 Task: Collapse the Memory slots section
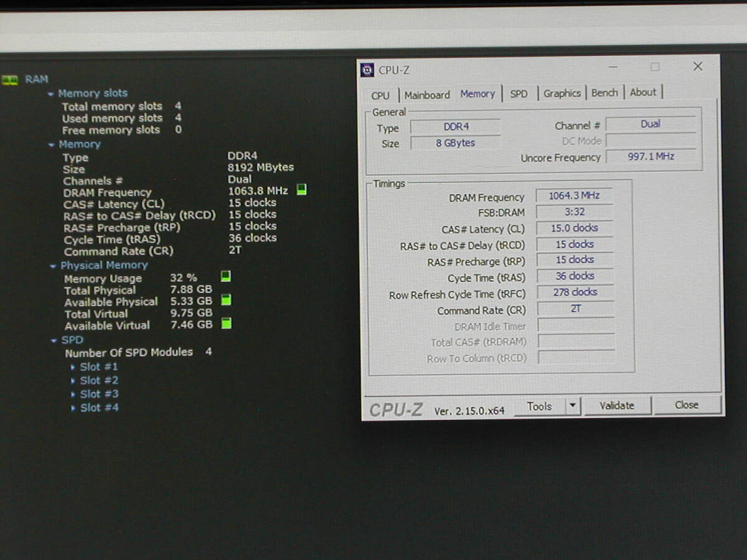click(x=50, y=94)
